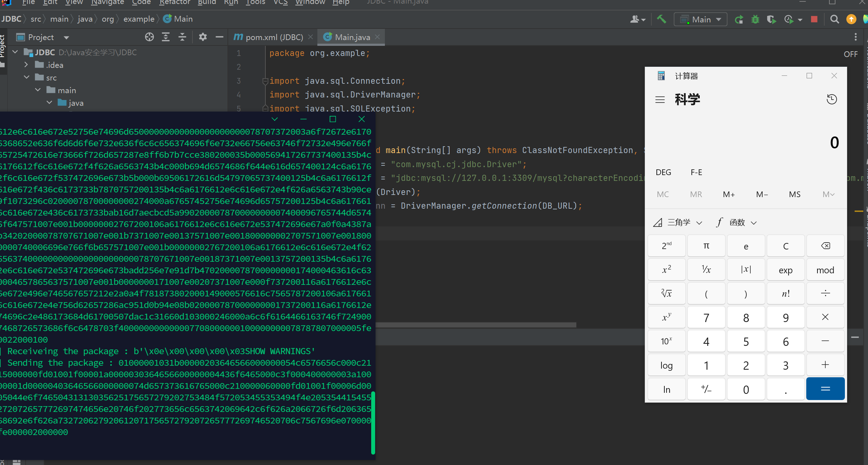Open the Main run configuration dropdown
Viewport: 868px width, 465px height.
(700, 19)
